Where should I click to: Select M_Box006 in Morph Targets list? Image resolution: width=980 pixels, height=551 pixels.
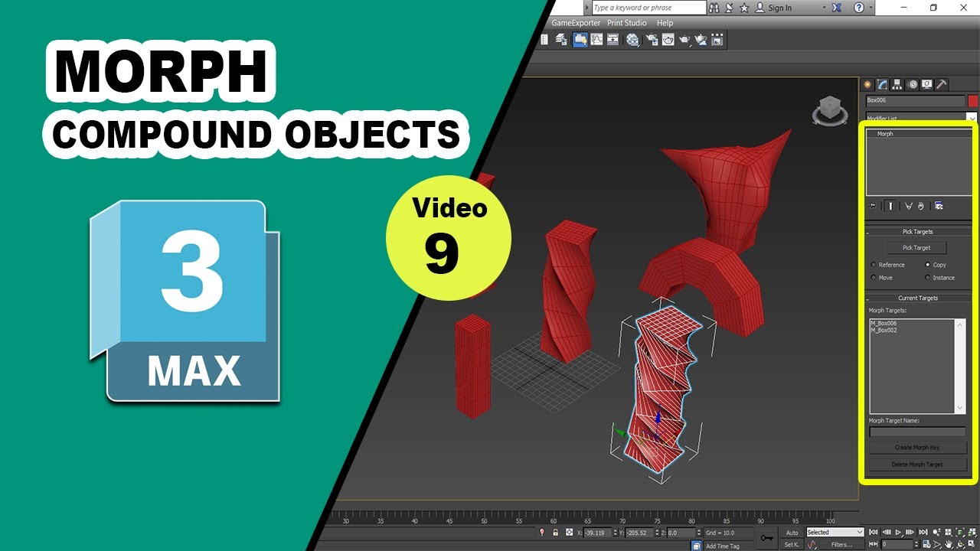(884, 323)
